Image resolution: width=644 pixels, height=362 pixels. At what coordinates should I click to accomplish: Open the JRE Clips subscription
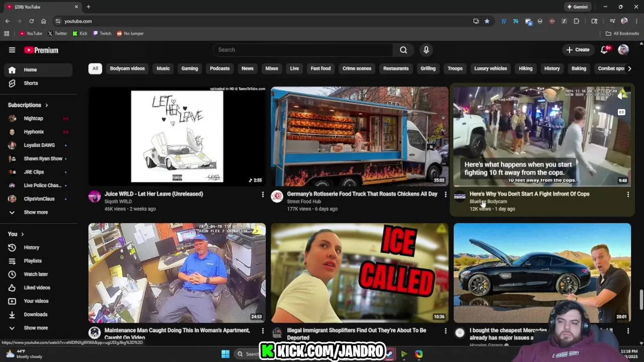(38, 172)
